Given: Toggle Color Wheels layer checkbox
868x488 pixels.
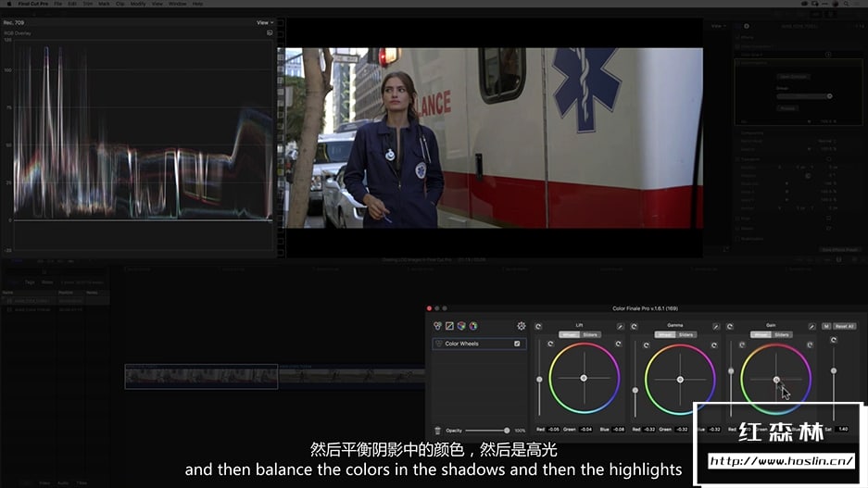Looking at the screenshot, I should coord(517,344).
